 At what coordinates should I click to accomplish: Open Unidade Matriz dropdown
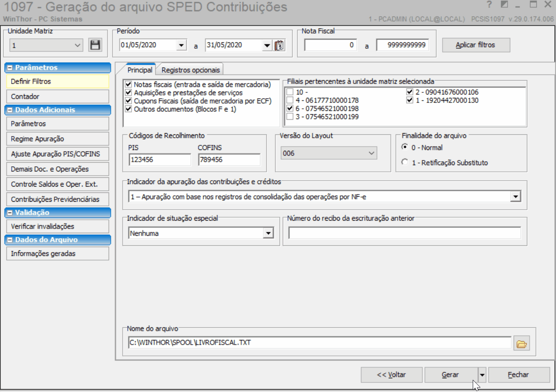coord(77,45)
